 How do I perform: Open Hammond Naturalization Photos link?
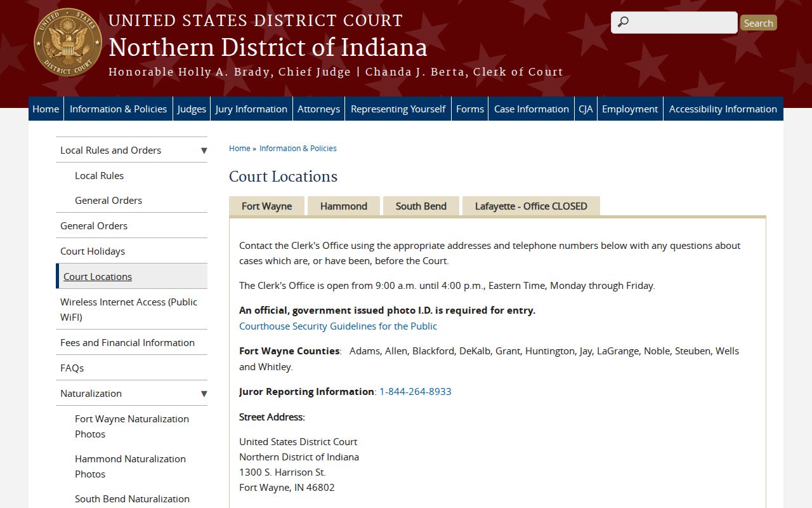[x=131, y=466]
